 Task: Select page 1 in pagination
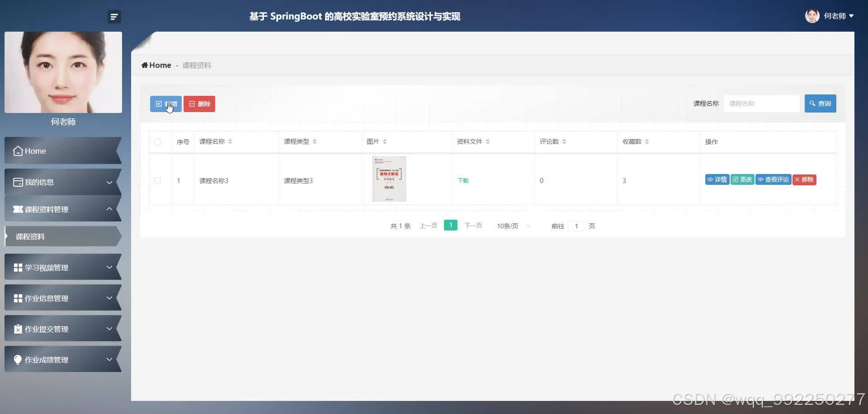click(x=451, y=225)
